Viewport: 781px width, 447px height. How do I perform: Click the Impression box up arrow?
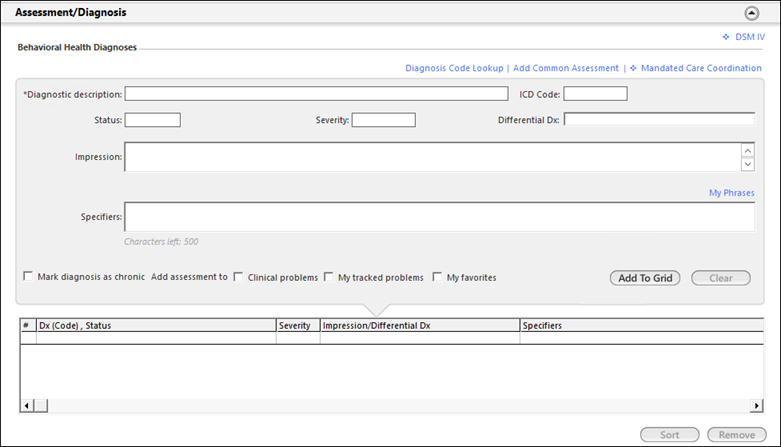coord(748,150)
